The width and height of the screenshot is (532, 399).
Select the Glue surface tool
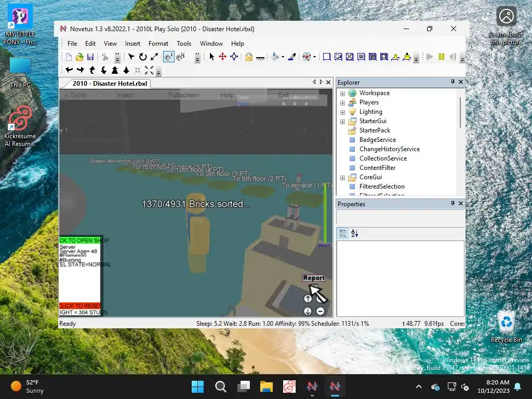[x=338, y=57]
